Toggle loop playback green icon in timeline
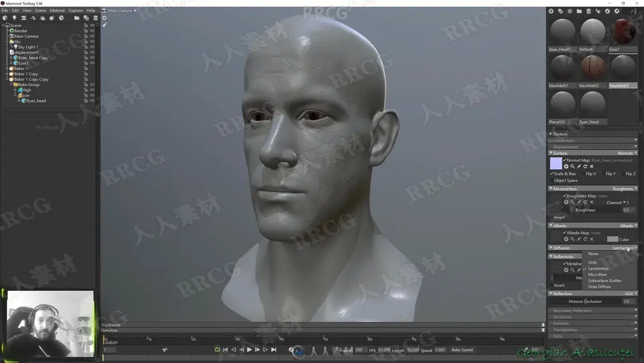The height and width of the screenshot is (363, 644). click(x=217, y=350)
